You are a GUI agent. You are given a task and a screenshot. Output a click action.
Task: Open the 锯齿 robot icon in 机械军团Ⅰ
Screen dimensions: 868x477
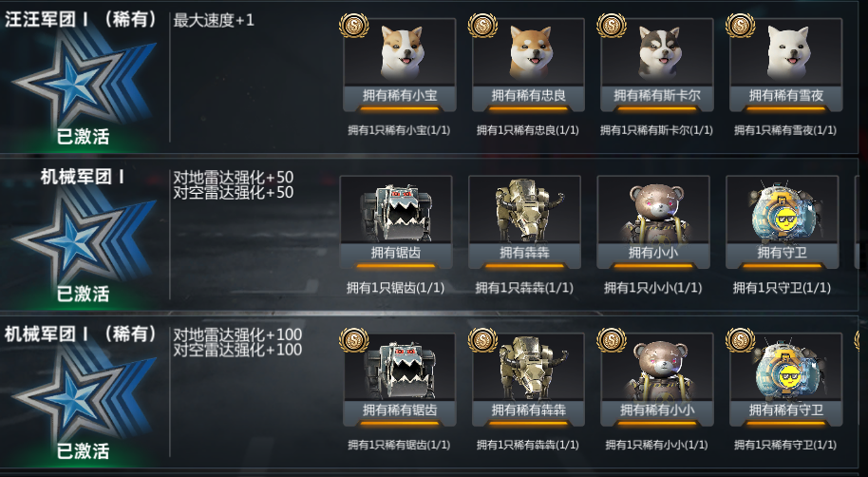[396, 209]
